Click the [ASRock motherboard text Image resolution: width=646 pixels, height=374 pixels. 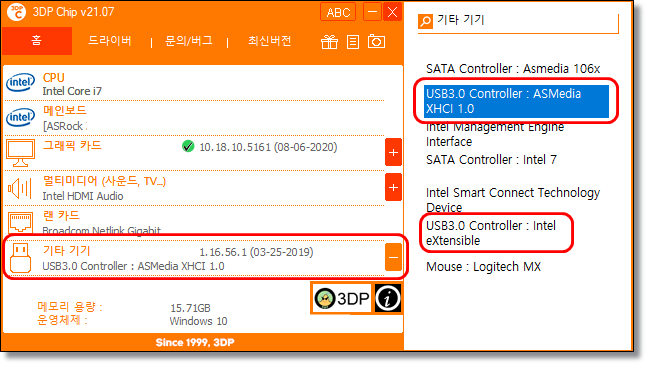tap(64, 126)
